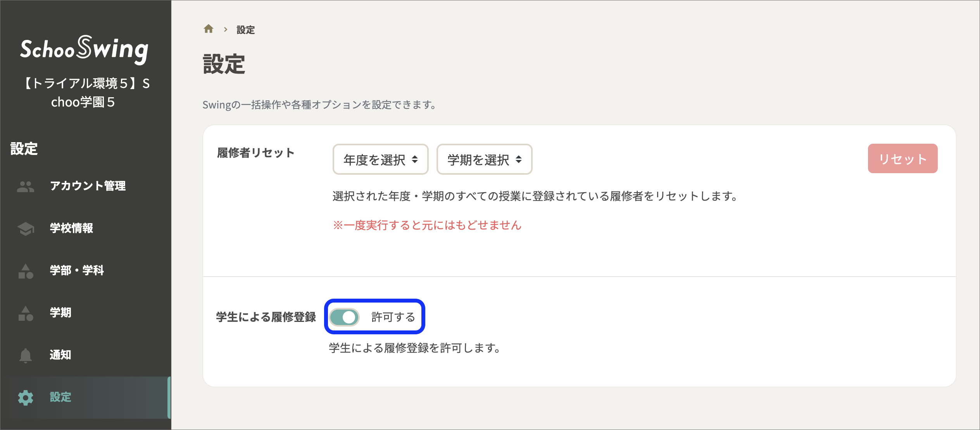Select アカウント管理 in the sidebar menu

click(88, 186)
